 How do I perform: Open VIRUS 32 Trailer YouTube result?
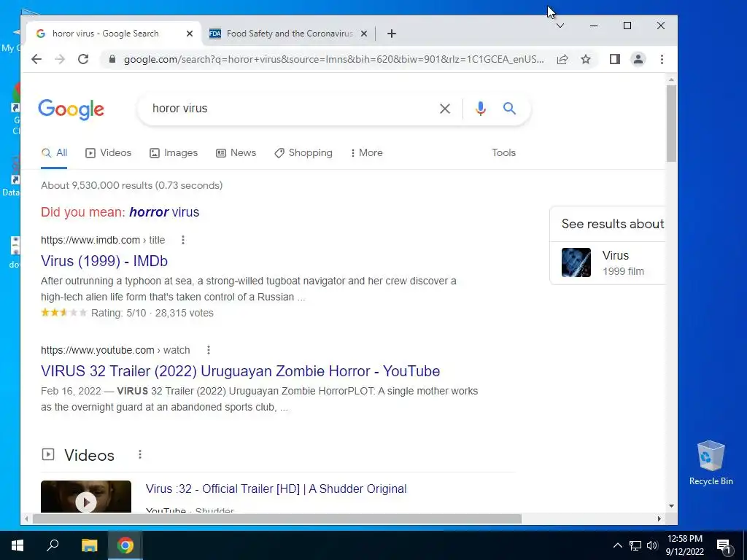[241, 371]
